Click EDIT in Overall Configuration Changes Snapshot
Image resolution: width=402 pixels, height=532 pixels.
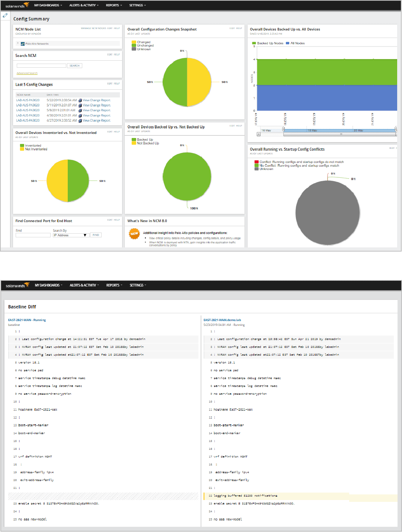coord(232,28)
